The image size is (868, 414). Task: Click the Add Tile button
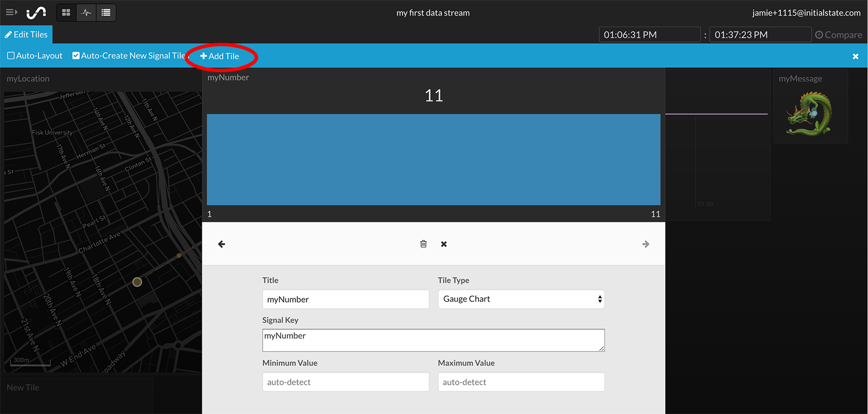(x=220, y=56)
